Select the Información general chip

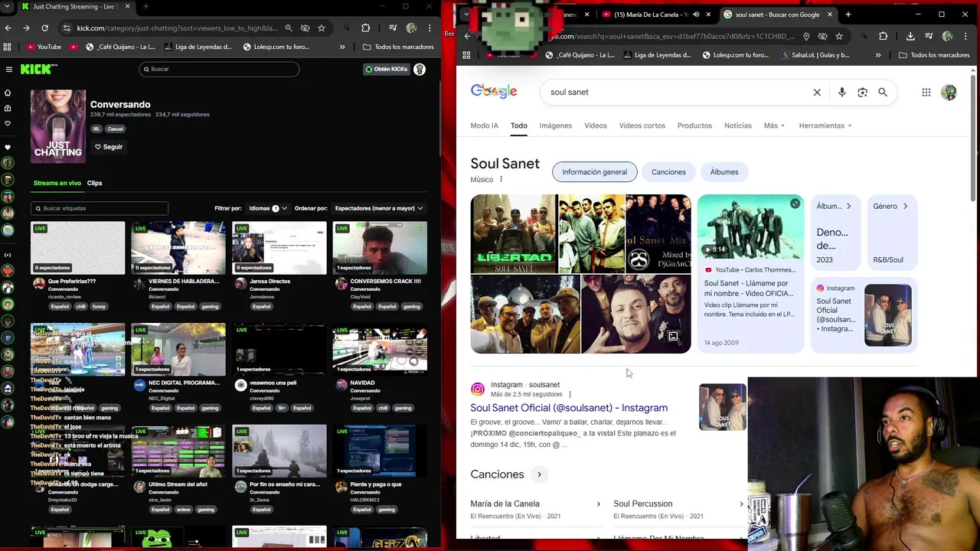(x=594, y=172)
